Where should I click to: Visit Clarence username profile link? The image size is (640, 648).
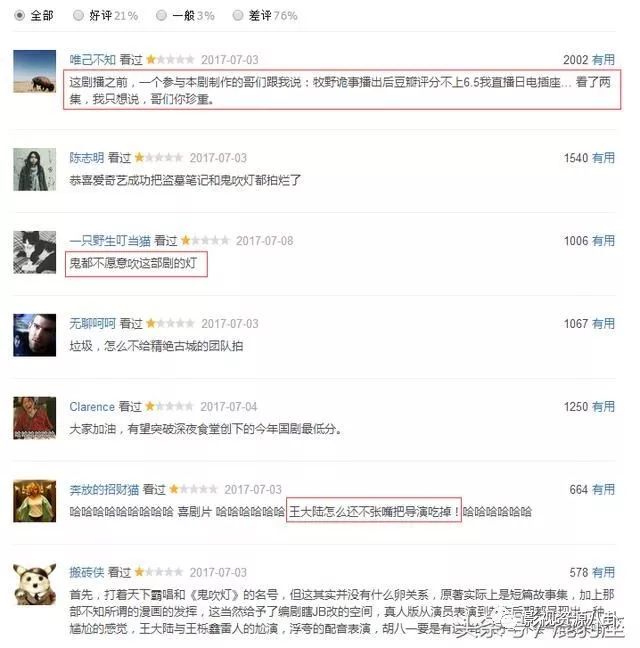pyautogui.click(x=92, y=407)
